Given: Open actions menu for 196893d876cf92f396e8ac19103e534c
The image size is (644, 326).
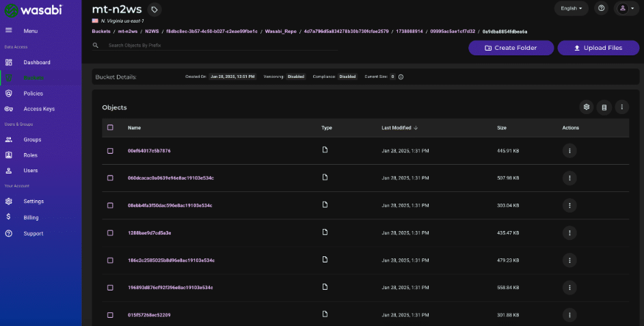Looking at the screenshot, I should [569, 288].
